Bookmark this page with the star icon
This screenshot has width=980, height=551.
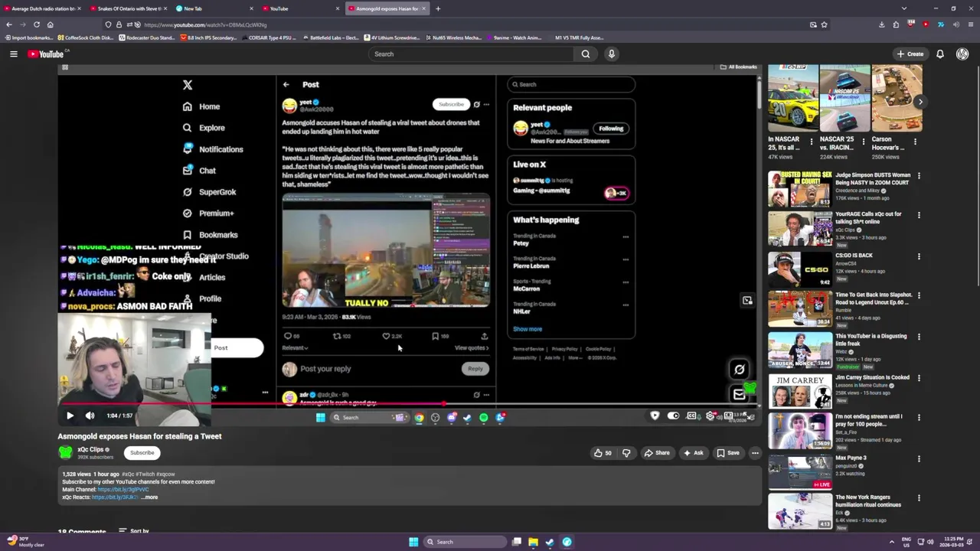point(824,24)
